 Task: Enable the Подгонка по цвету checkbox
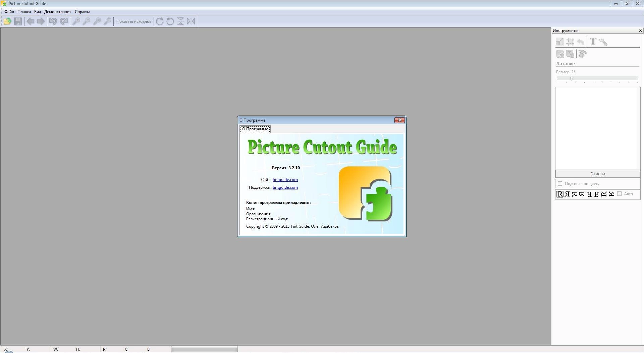(560, 184)
